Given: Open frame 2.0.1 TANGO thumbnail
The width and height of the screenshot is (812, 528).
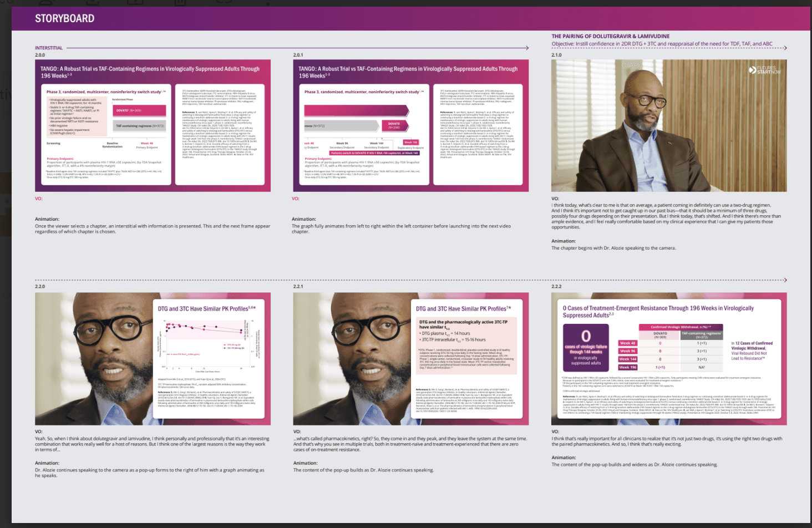Looking at the screenshot, I should 410,126.
